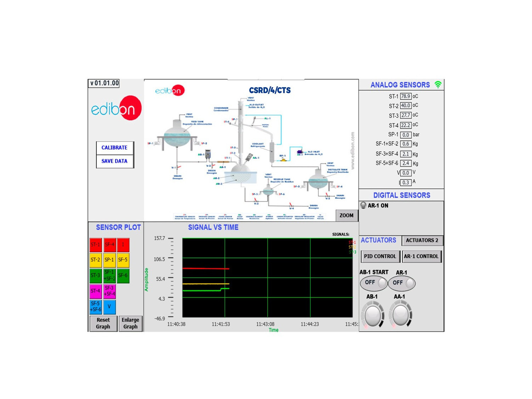The width and height of the screenshot is (532, 399).
Task: Select the blue SF-5+SF-6 plot tile
Action: coord(95,306)
